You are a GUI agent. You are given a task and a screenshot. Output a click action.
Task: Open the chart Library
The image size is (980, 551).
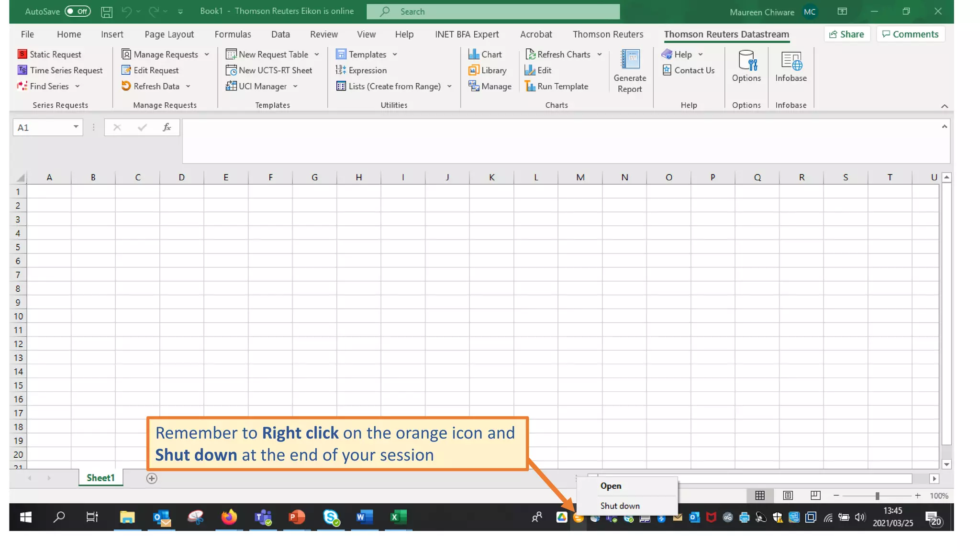coord(487,70)
